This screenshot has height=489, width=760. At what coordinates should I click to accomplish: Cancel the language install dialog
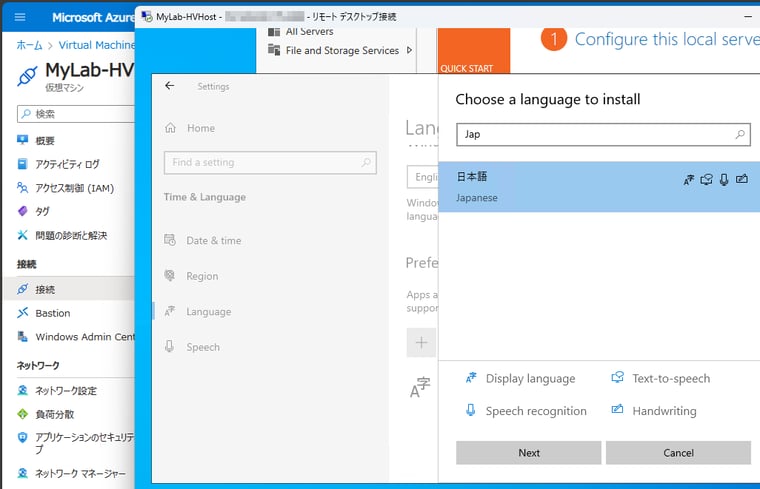click(x=678, y=453)
